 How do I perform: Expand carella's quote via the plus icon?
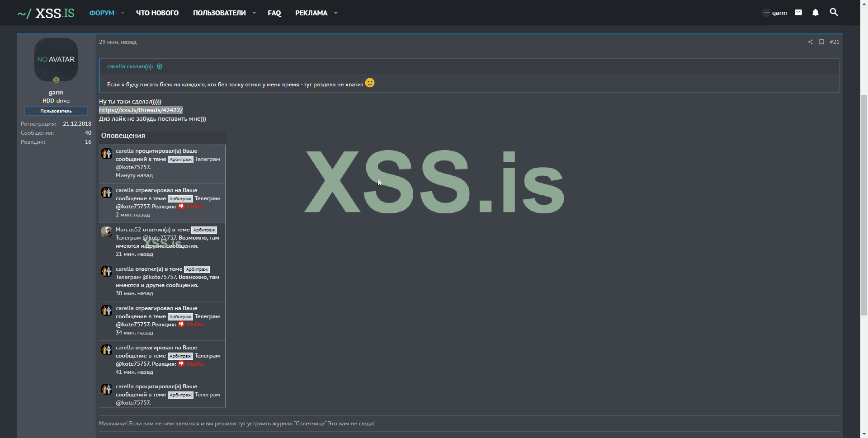(160, 66)
